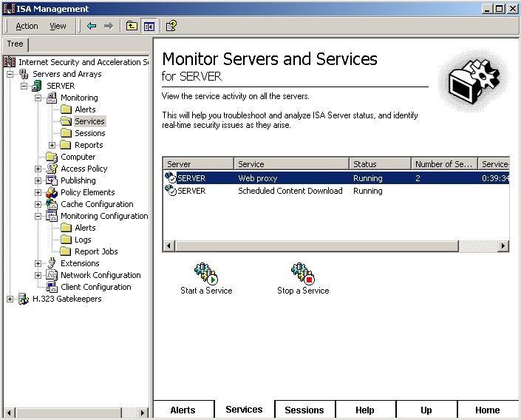This screenshot has width=521, height=420.
Task: Select the Web proxy service text
Action: tap(257, 178)
